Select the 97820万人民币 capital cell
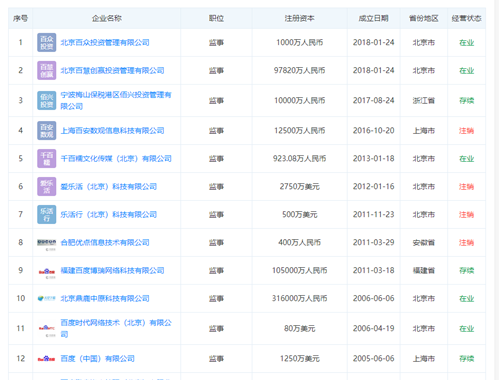The image size is (500, 380). 299,71
